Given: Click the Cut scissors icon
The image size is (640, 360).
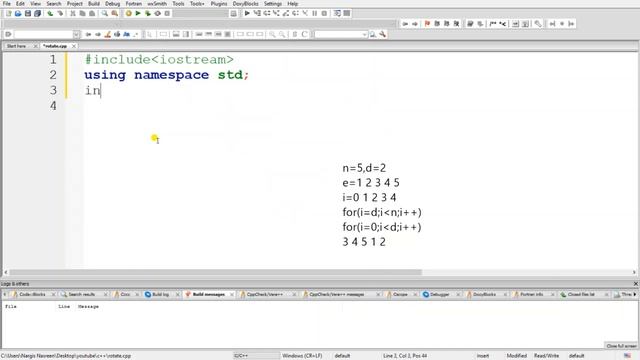Looking at the screenshot, I should [73, 13].
